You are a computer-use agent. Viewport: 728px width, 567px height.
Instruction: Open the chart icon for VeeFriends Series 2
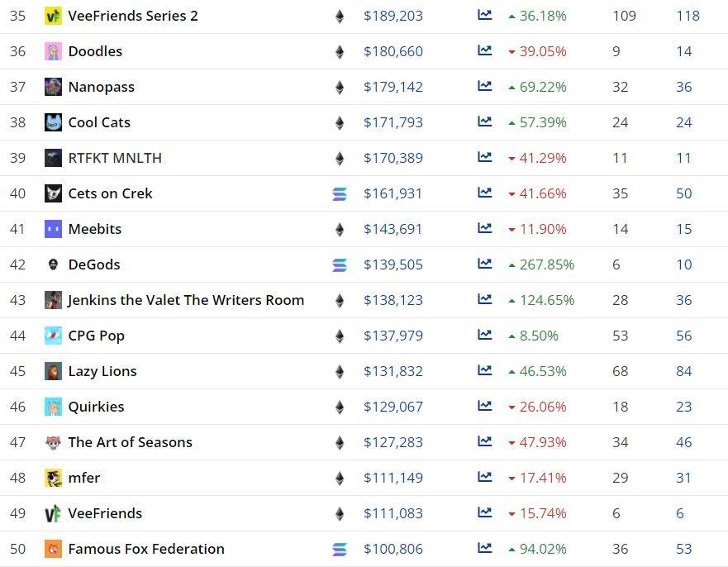484,16
